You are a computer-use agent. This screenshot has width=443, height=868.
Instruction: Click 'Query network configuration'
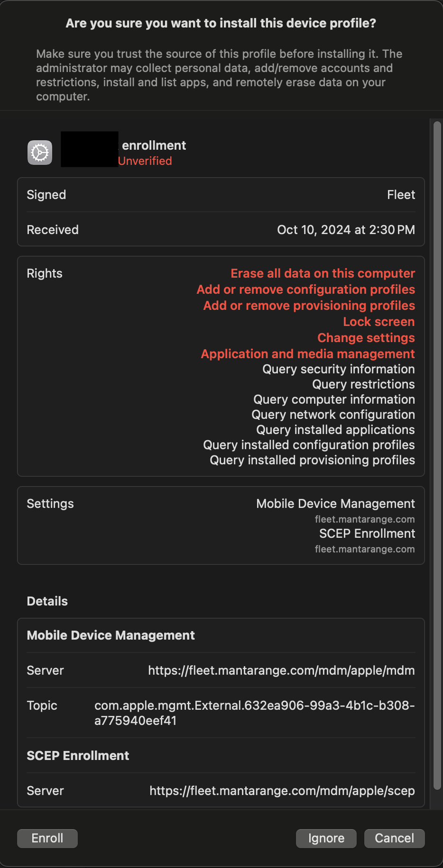(x=333, y=415)
